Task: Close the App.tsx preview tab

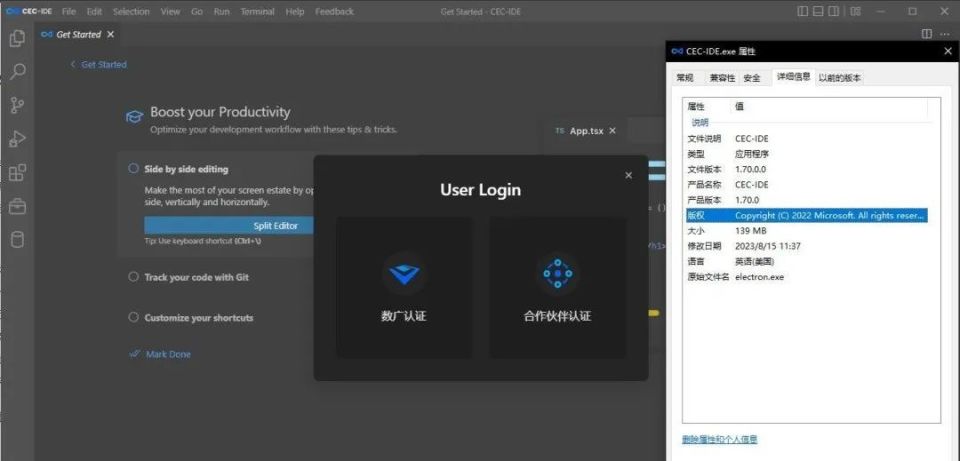Action: [613, 131]
